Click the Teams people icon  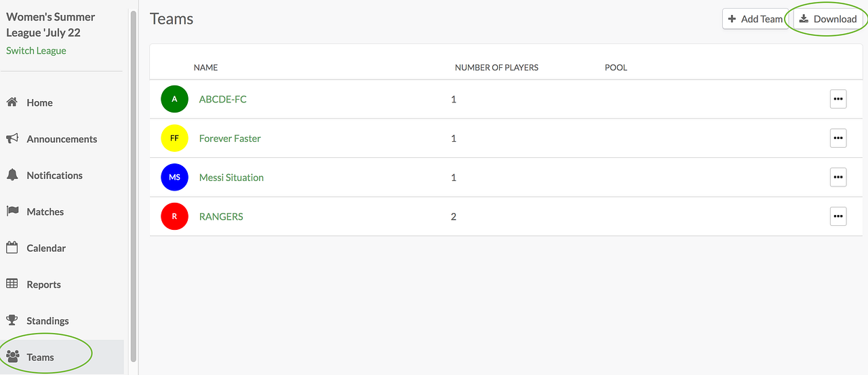tap(12, 357)
